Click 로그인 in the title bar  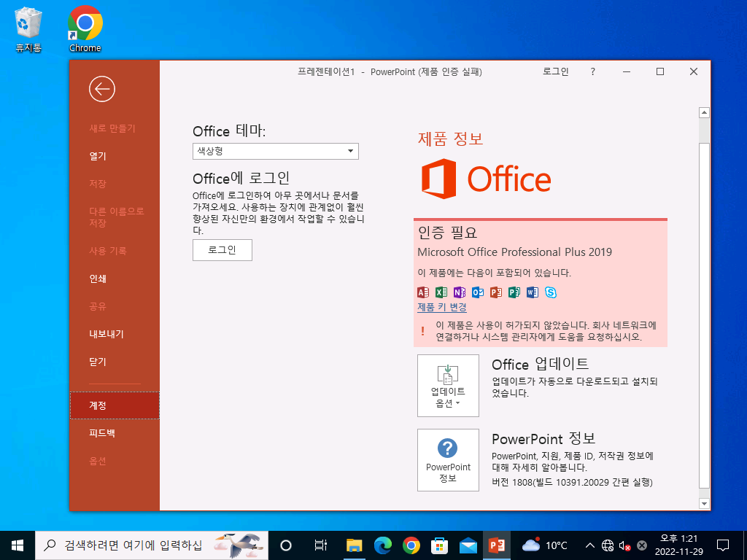point(555,71)
